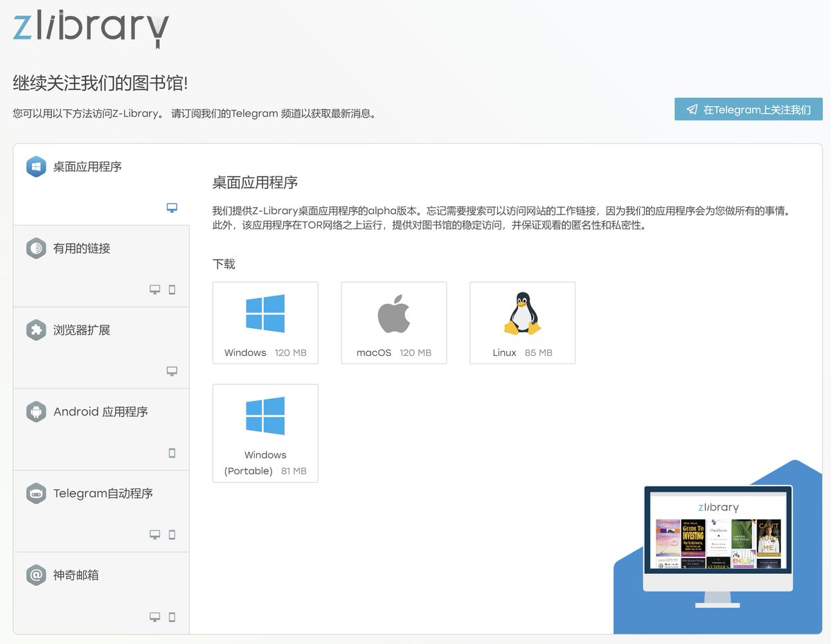Click the blue monitor icon under 桌面应用程序

coord(172,208)
